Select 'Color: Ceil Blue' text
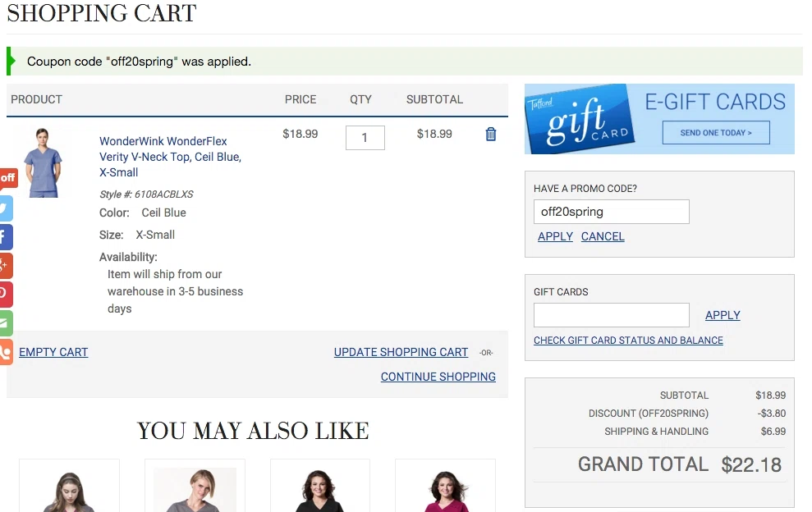 click(x=142, y=213)
